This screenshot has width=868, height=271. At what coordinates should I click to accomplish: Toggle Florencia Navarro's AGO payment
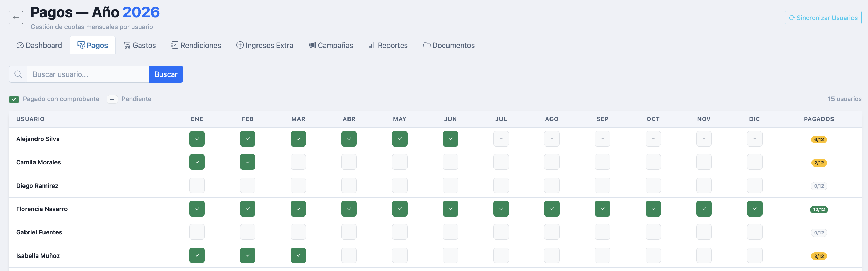tap(552, 209)
